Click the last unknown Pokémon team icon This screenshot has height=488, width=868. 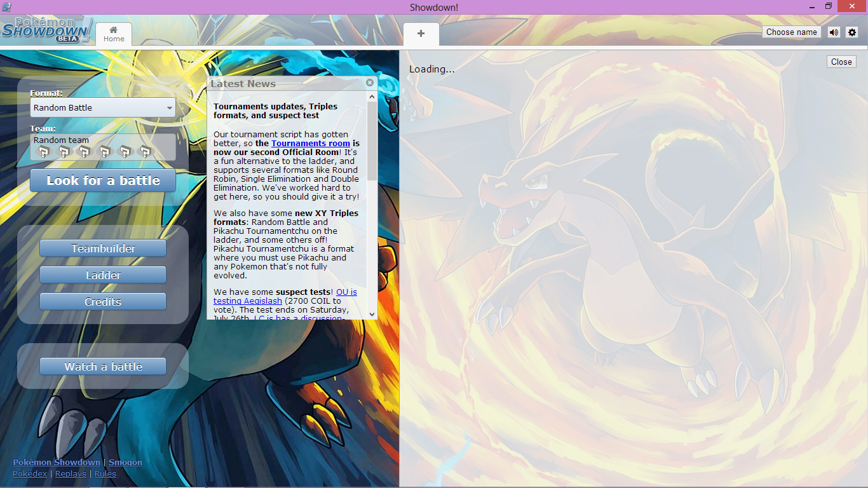tap(146, 152)
